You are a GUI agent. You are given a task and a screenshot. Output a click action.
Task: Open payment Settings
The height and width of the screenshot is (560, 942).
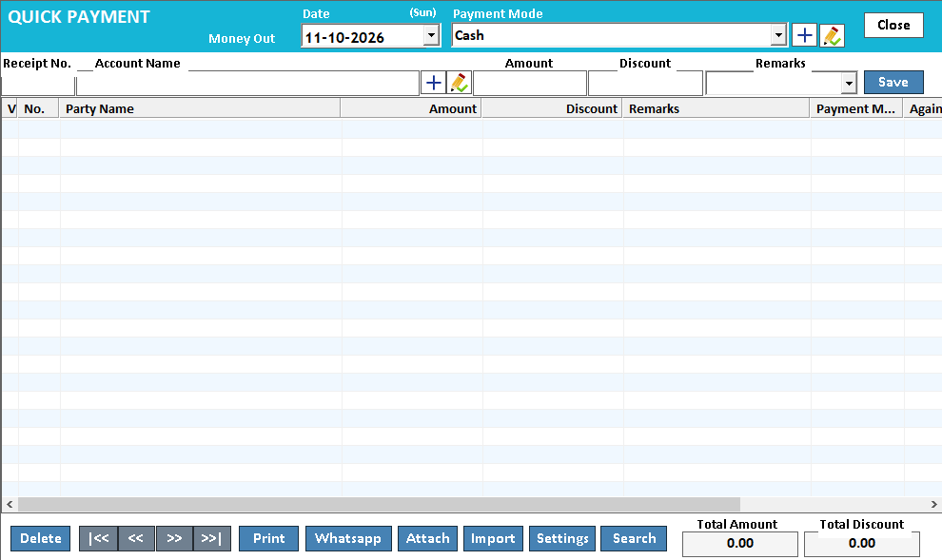[x=562, y=538]
